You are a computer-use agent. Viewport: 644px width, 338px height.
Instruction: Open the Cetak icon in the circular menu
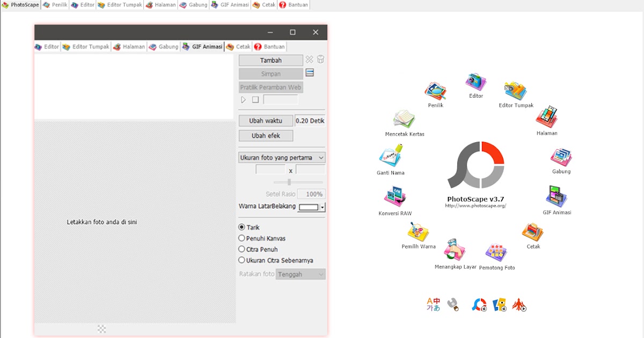[533, 232]
